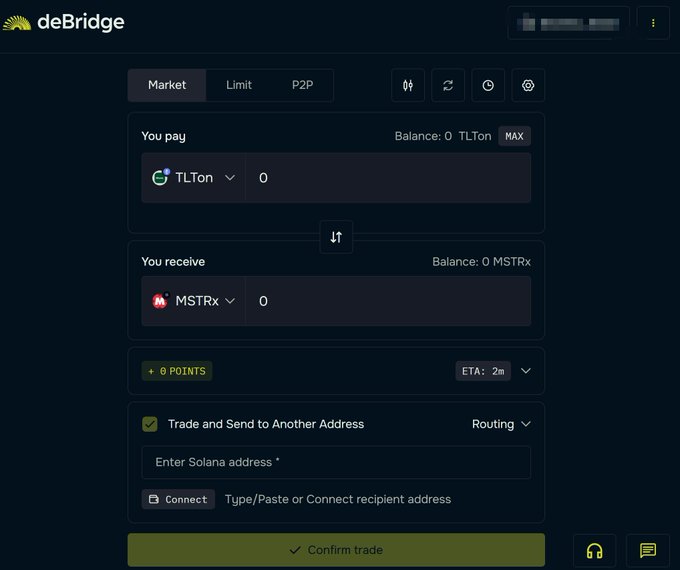Click the Enter Solana address field

336,462
